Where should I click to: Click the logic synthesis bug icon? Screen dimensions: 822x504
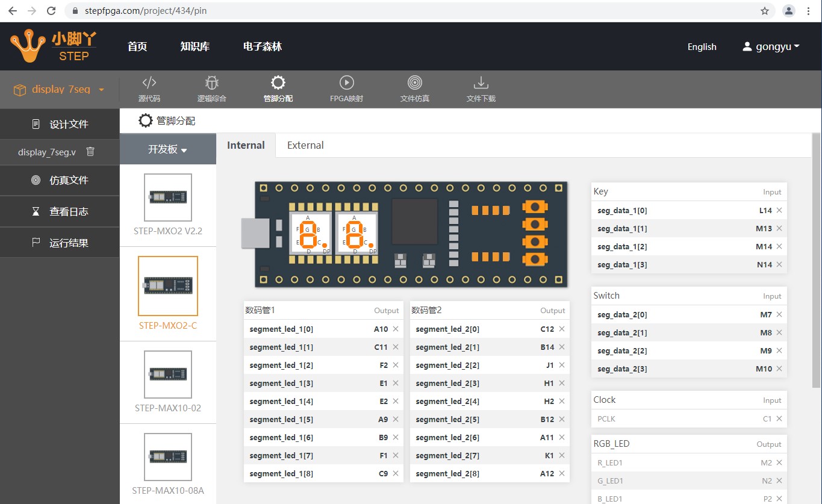[211, 83]
